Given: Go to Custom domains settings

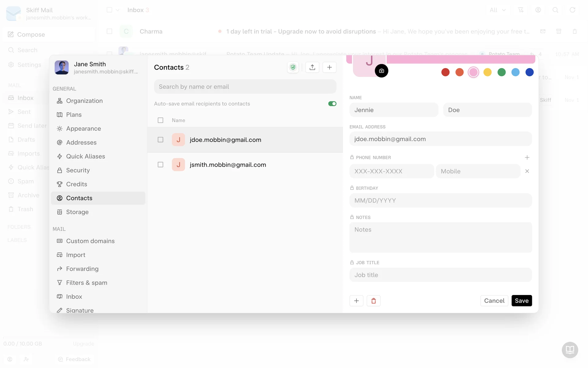Looking at the screenshot, I should (x=90, y=241).
